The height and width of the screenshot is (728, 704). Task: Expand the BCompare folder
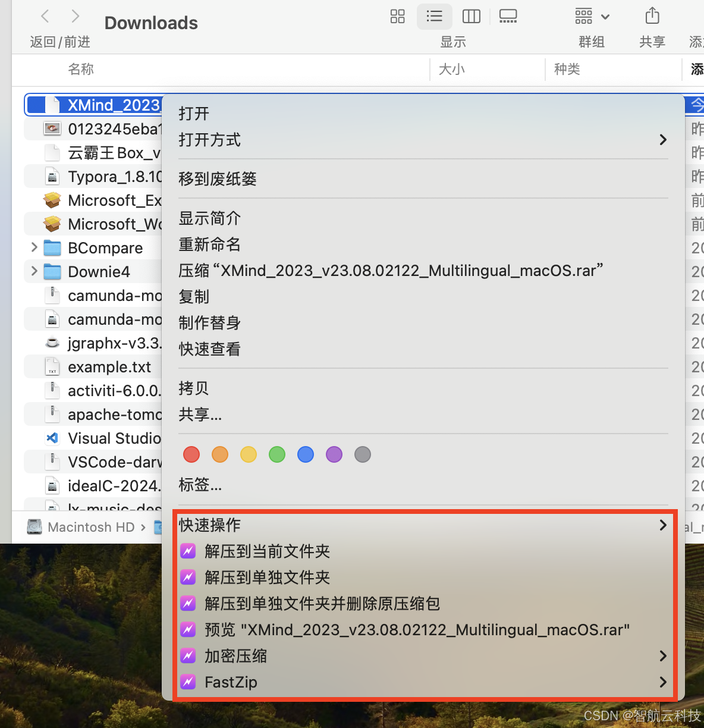coord(34,247)
